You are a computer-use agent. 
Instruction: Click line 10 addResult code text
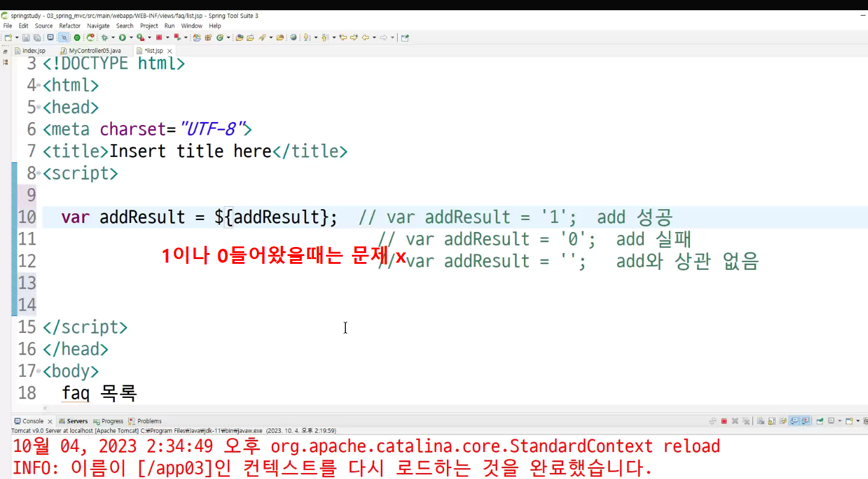click(x=199, y=217)
